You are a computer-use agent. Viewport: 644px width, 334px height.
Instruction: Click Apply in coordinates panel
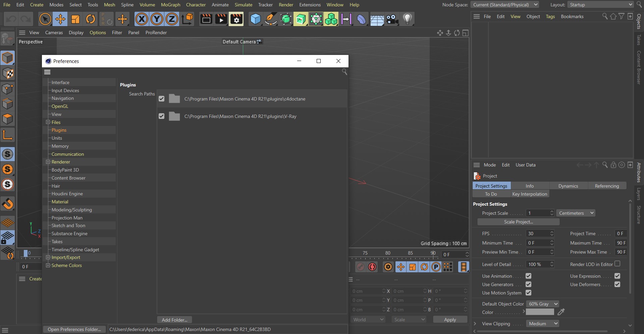click(x=450, y=320)
